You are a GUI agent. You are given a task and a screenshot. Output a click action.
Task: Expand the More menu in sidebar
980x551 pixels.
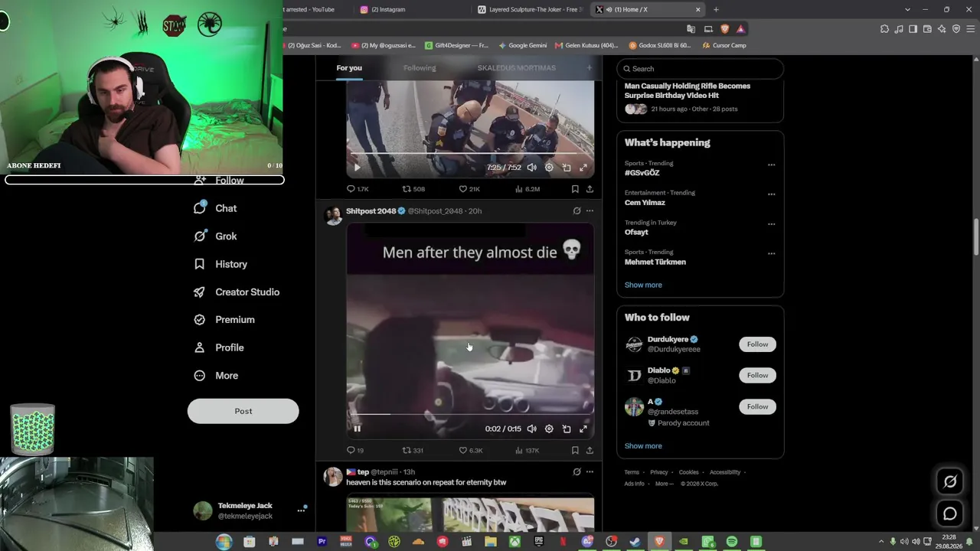216,376
